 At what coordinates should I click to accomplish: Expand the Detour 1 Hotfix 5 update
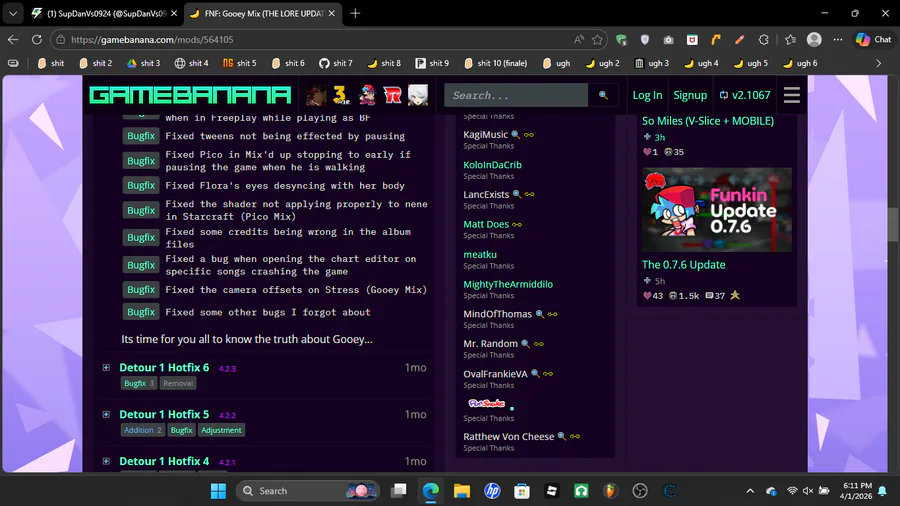[106, 414]
